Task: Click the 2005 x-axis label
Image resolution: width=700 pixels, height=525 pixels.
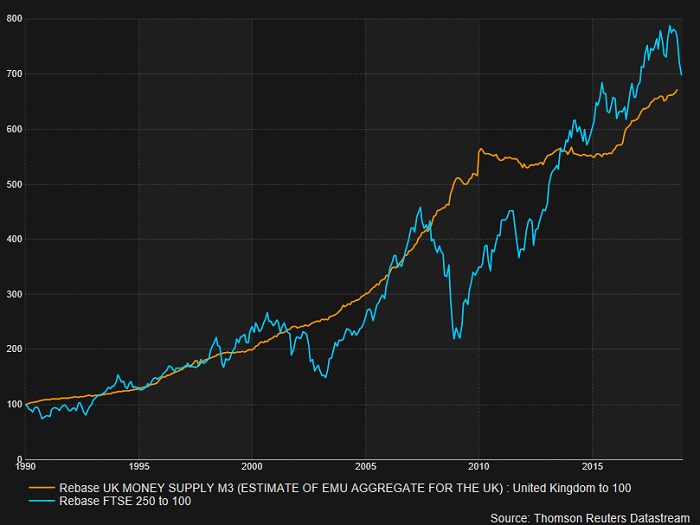Action: 366,467
